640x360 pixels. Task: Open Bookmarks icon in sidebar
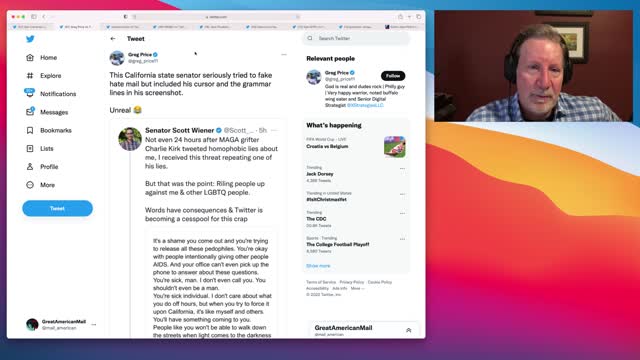(30, 130)
